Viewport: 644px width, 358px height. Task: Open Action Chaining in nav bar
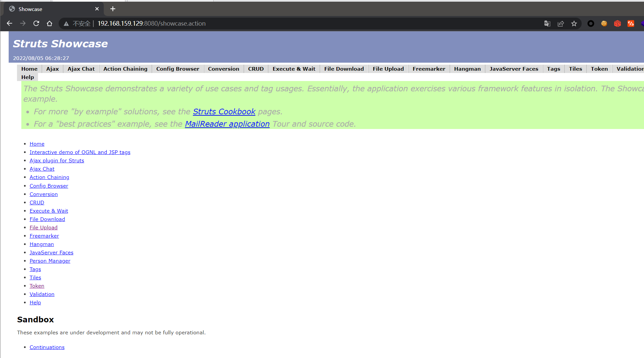(125, 69)
